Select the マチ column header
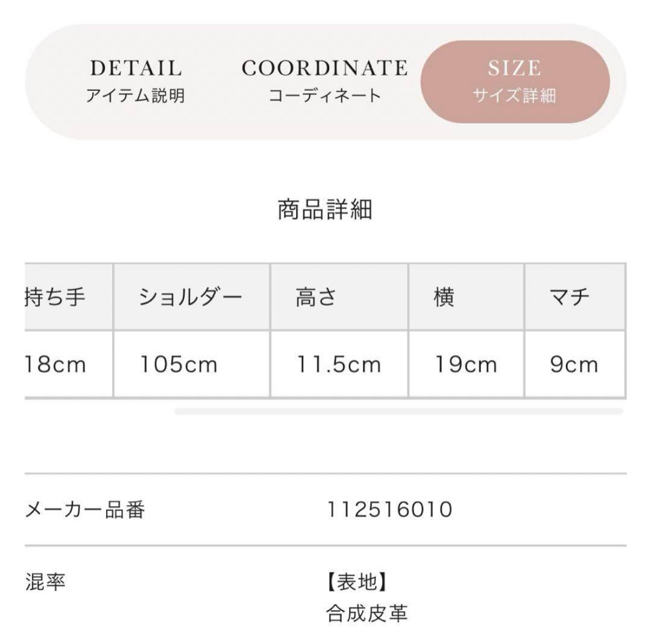651x644 pixels. point(575,297)
